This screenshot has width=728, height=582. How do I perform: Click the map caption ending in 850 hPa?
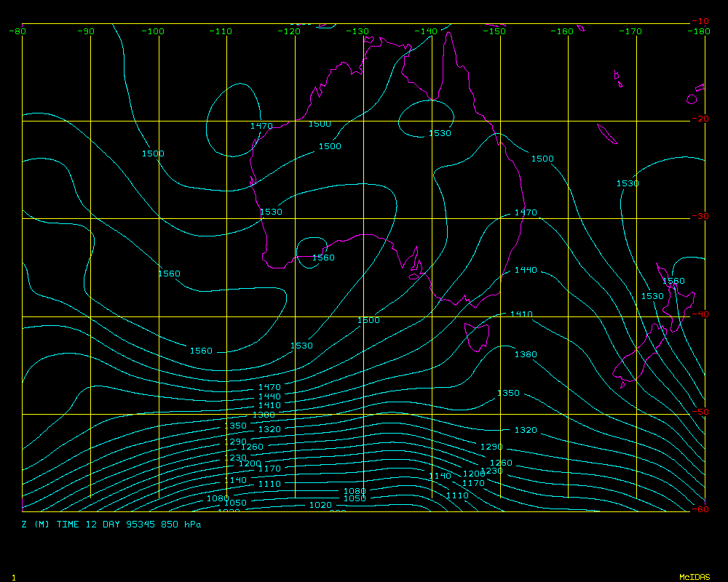tap(111, 524)
